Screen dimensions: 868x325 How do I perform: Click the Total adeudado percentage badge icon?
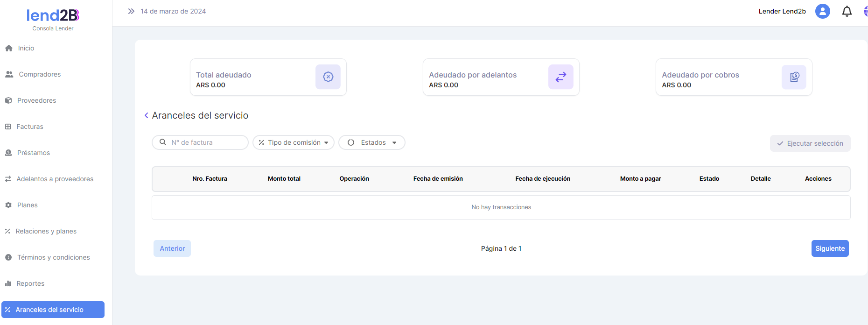pos(328,77)
